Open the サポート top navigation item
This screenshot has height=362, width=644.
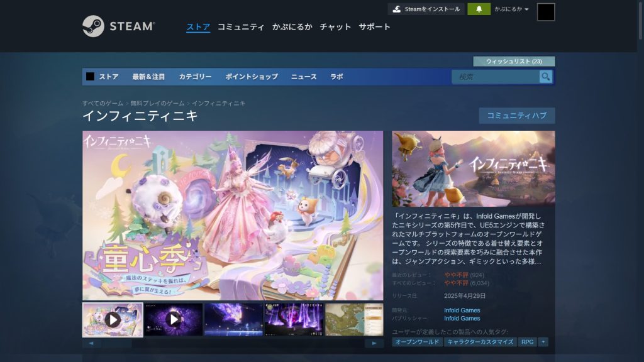tap(374, 27)
